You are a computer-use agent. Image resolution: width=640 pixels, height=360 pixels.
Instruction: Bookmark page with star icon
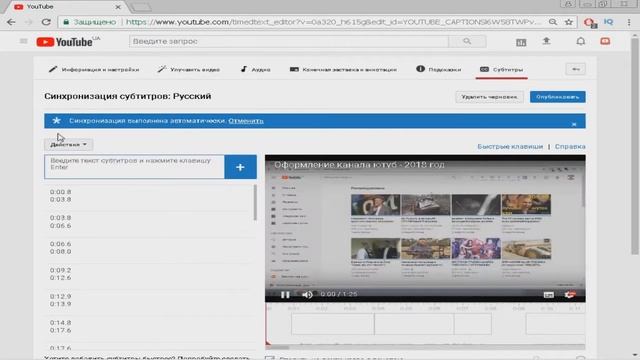(x=569, y=22)
